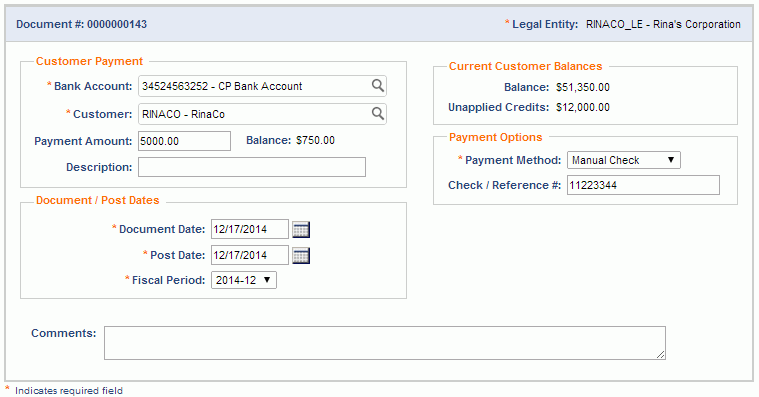Grab the Comments box resize handle
Screen dimensions: 759x397
[x=661, y=355]
